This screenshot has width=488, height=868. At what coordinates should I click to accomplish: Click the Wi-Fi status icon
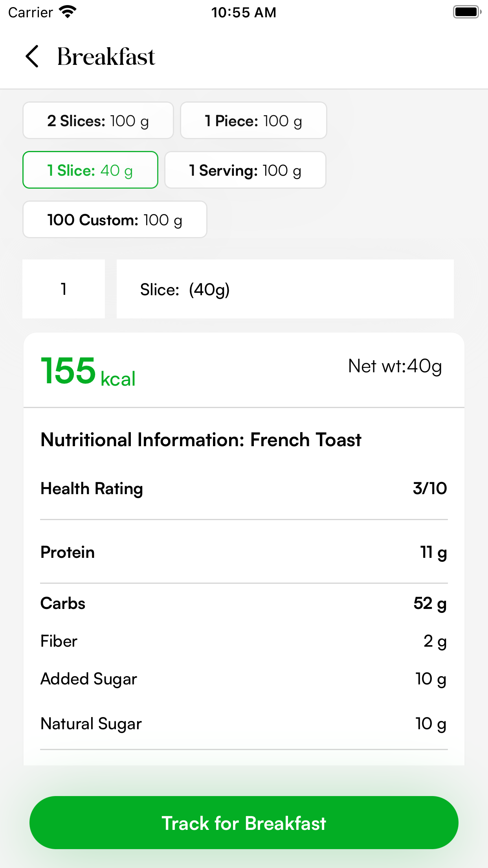(68, 12)
